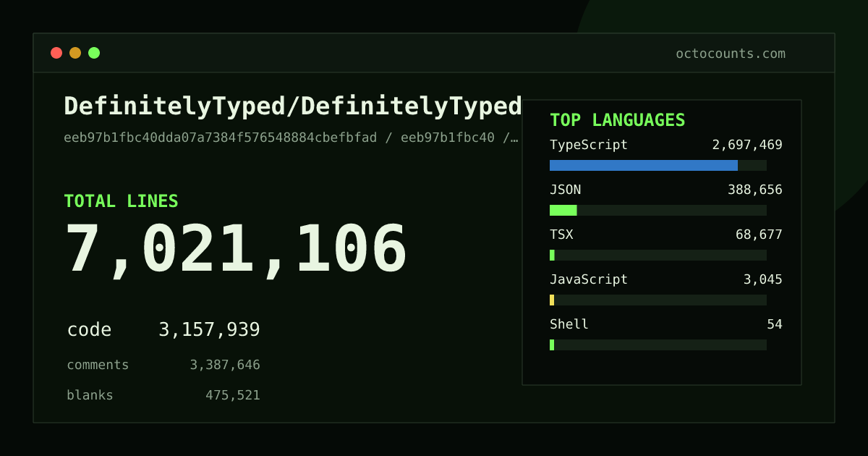The width and height of the screenshot is (868, 456).
Task: Click the JavaScript language label
Action: (589, 279)
